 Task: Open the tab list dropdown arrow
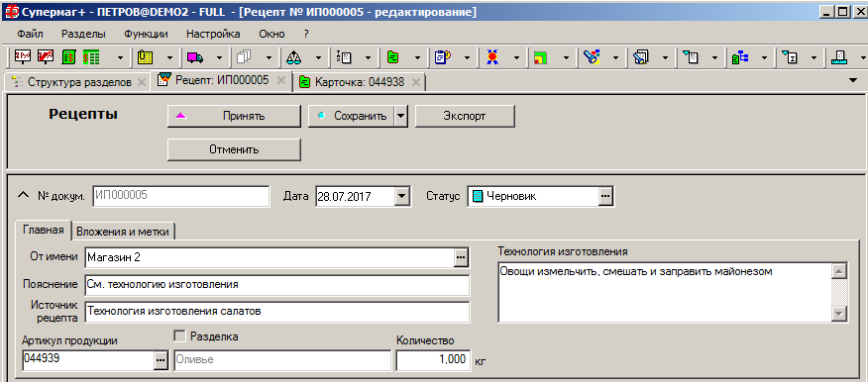point(853,80)
